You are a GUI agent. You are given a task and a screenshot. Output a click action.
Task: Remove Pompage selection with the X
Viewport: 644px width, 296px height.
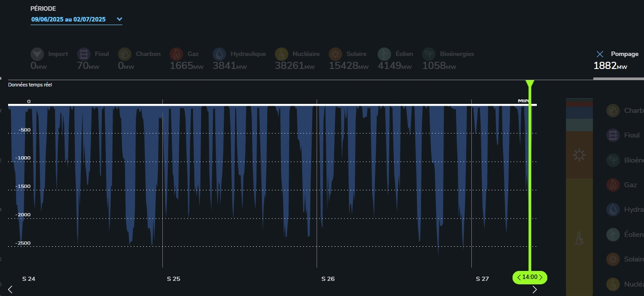(x=600, y=54)
